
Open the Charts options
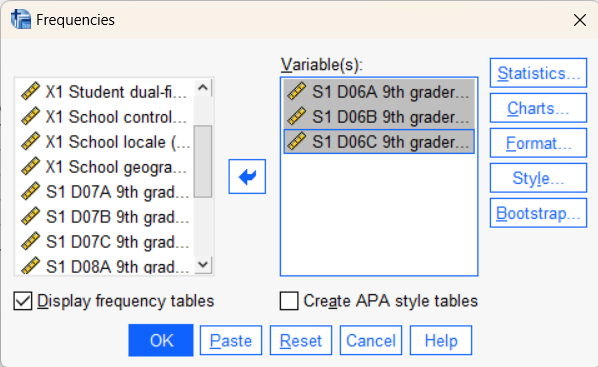tap(538, 108)
